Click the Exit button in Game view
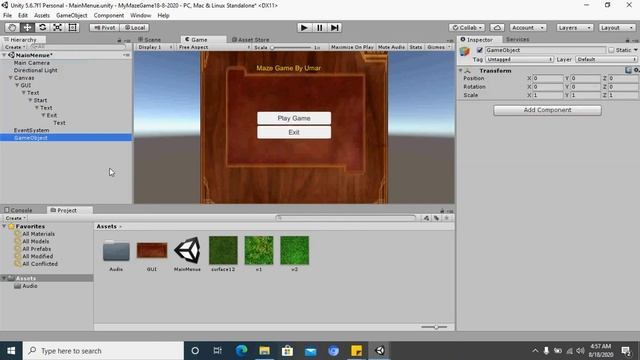The width and height of the screenshot is (640, 360). click(294, 132)
